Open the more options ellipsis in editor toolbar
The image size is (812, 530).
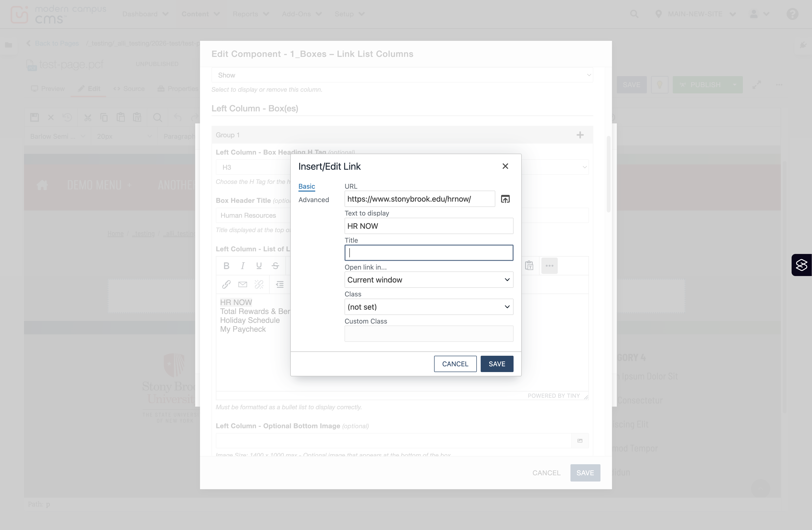[x=549, y=266]
